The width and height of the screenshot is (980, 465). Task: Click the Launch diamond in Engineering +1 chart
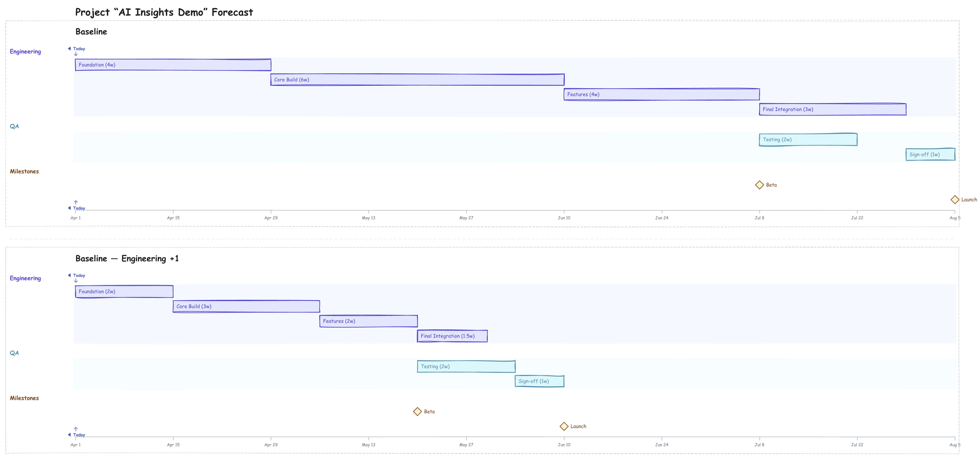564,426
